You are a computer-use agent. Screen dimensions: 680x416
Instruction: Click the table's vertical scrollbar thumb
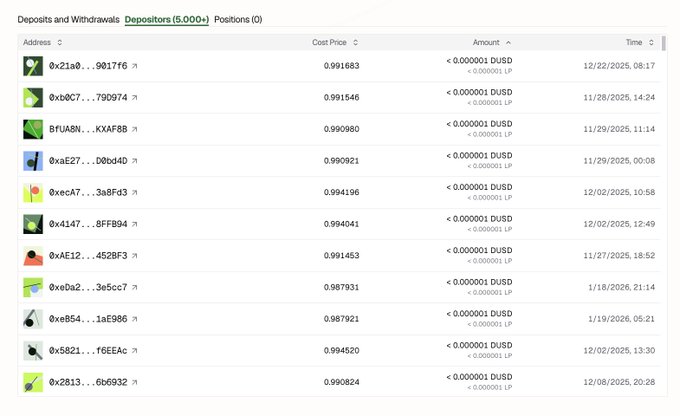pos(664,44)
